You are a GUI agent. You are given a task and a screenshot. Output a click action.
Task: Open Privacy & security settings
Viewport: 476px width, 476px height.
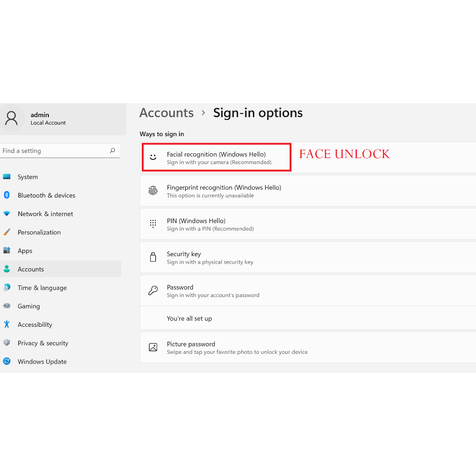[43, 343]
